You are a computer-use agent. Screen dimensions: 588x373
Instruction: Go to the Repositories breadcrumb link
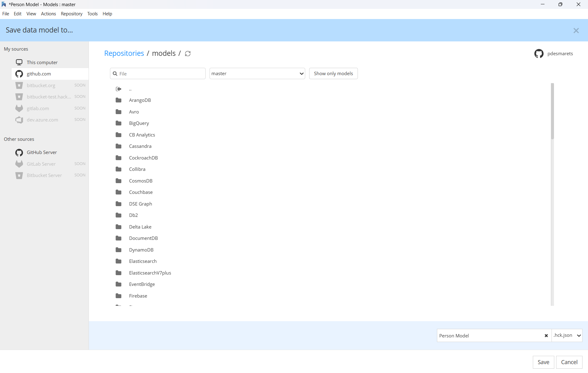click(124, 53)
